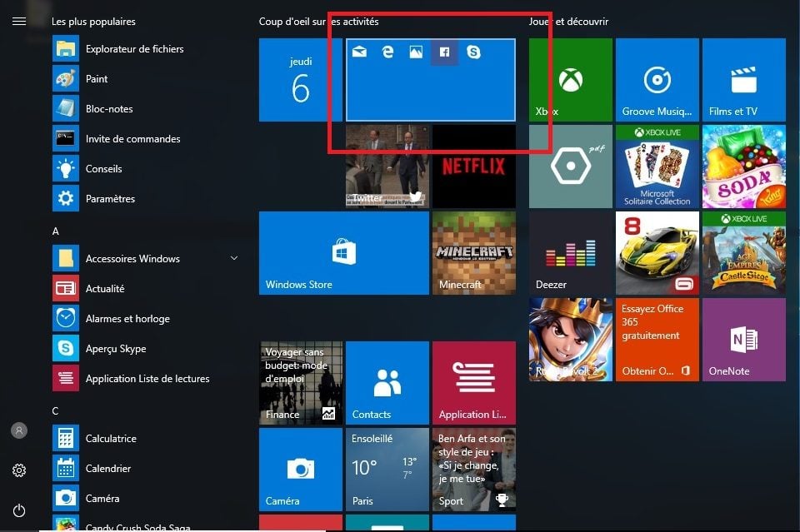
Task: Open Explorateur de fichiers from list
Action: (134, 49)
